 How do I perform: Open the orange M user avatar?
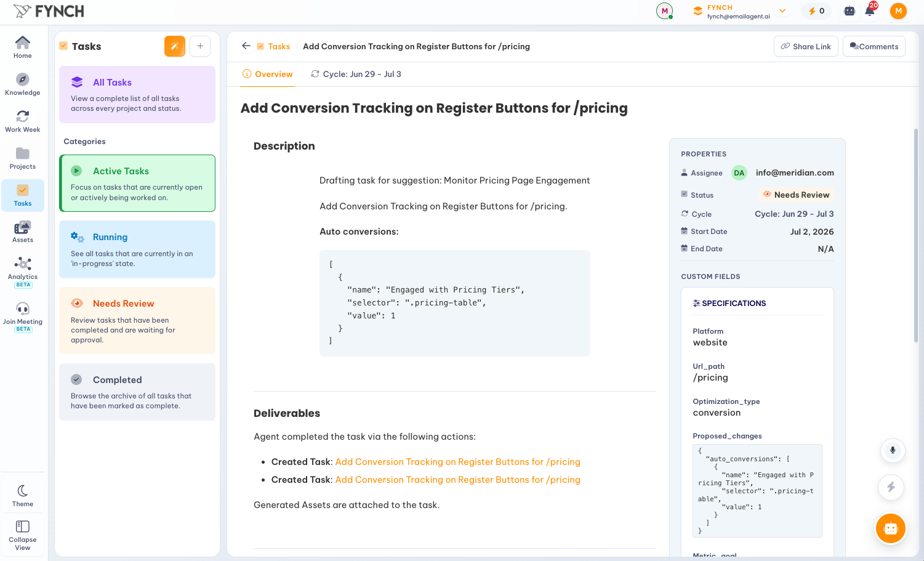pyautogui.click(x=898, y=10)
